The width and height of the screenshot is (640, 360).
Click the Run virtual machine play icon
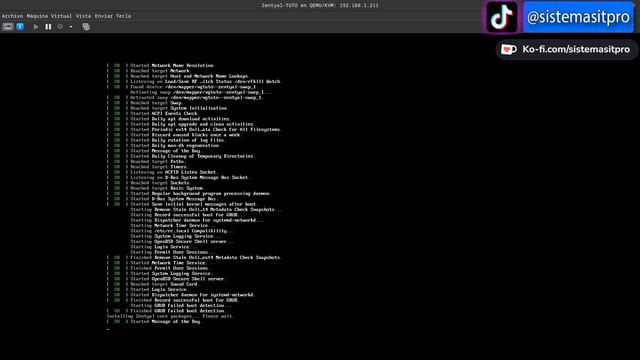[36, 27]
